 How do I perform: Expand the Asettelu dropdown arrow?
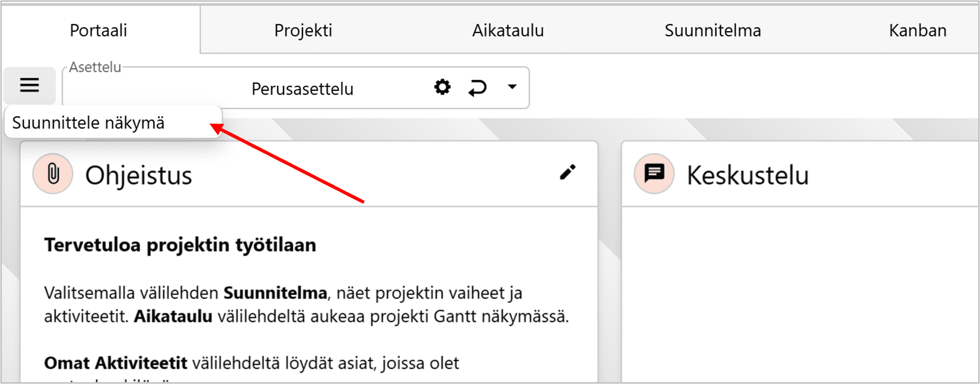click(512, 87)
